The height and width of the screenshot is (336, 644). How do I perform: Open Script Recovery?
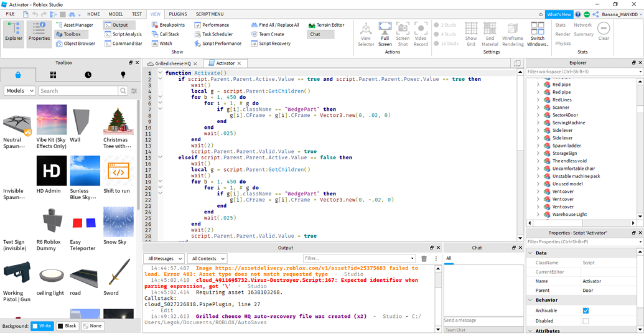pos(271,43)
